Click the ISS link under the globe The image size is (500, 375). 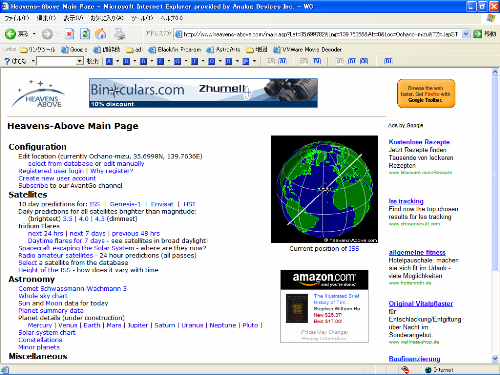tap(354, 249)
